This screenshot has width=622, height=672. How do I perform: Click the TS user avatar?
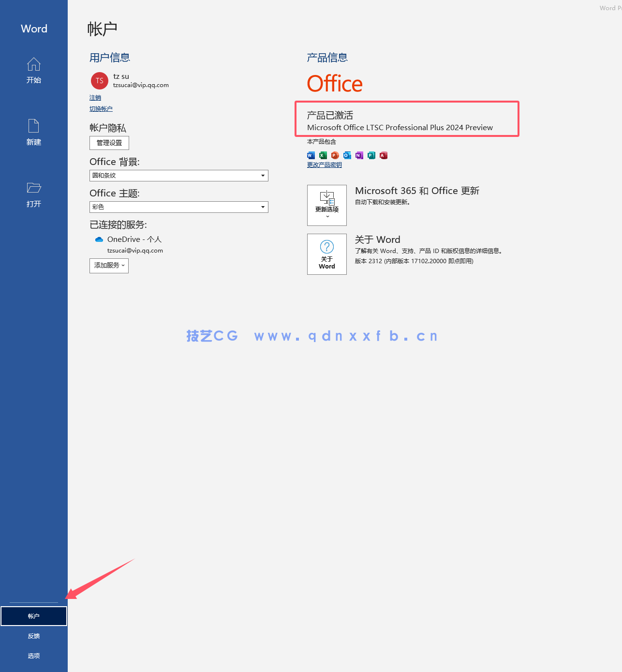click(99, 81)
